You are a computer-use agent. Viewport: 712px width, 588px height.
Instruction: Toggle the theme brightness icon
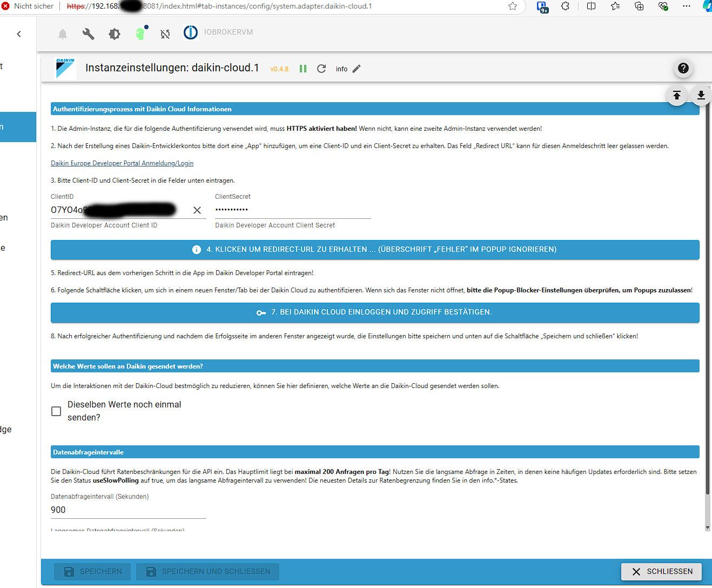coord(115,34)
